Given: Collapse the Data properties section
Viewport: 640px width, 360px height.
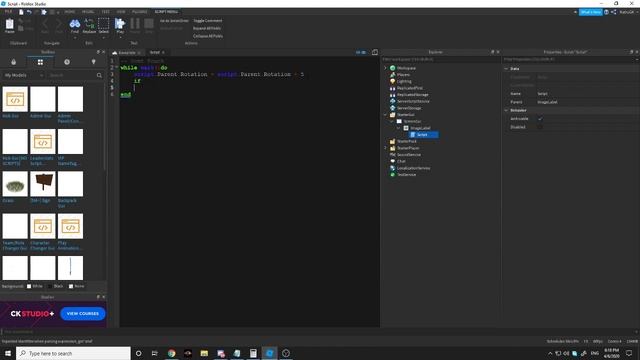Looking at the screenshot, I should pos(506,69).
